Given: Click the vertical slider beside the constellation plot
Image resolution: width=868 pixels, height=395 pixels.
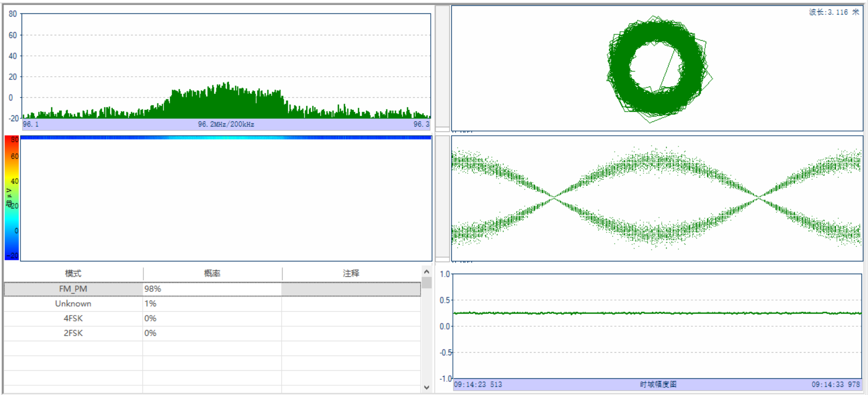Looking at the screenshot, I should (x=443, y=68).
